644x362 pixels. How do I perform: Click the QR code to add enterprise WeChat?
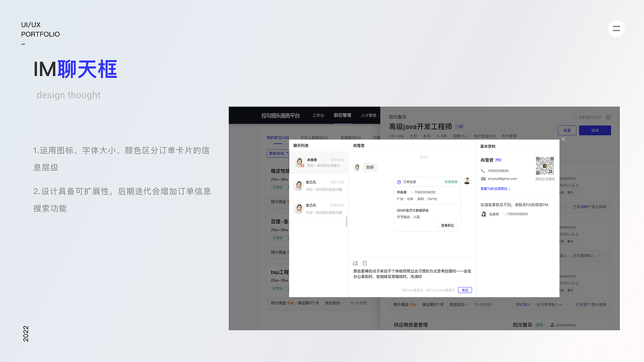(x=545, y=166)
